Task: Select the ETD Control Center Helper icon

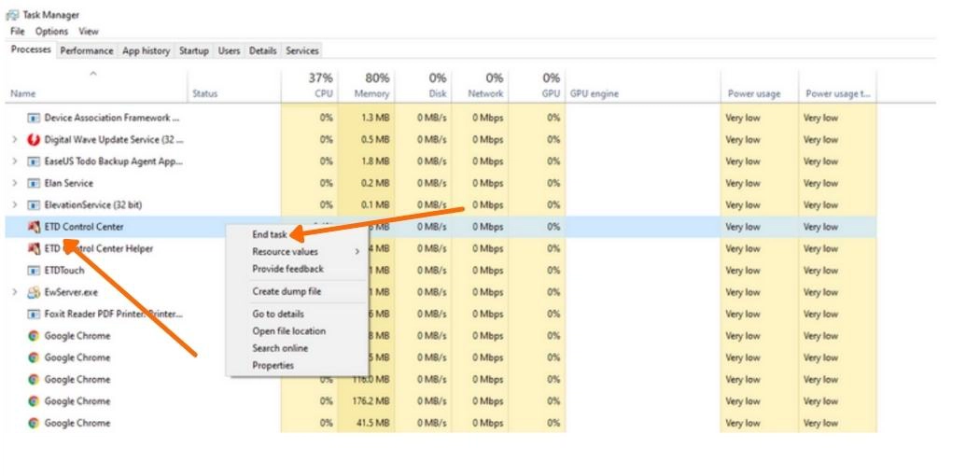Action: (x=35, y=249)
